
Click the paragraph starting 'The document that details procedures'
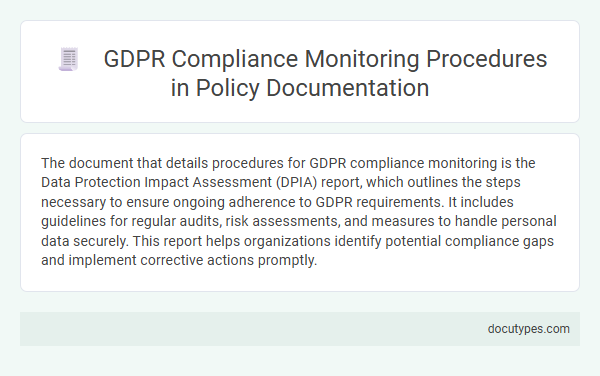298,212
